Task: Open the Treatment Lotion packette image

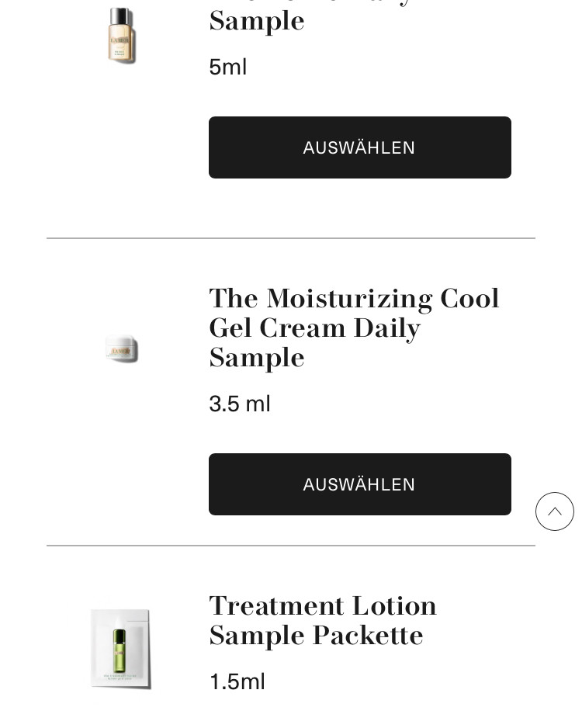Action: (121, 648)
